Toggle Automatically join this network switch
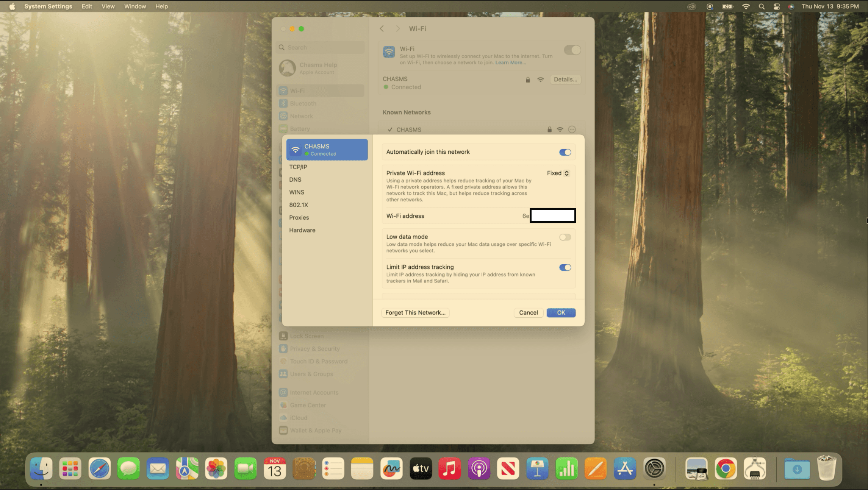The width and height of the screenshot is (868, 490). [x=565, y=152]
